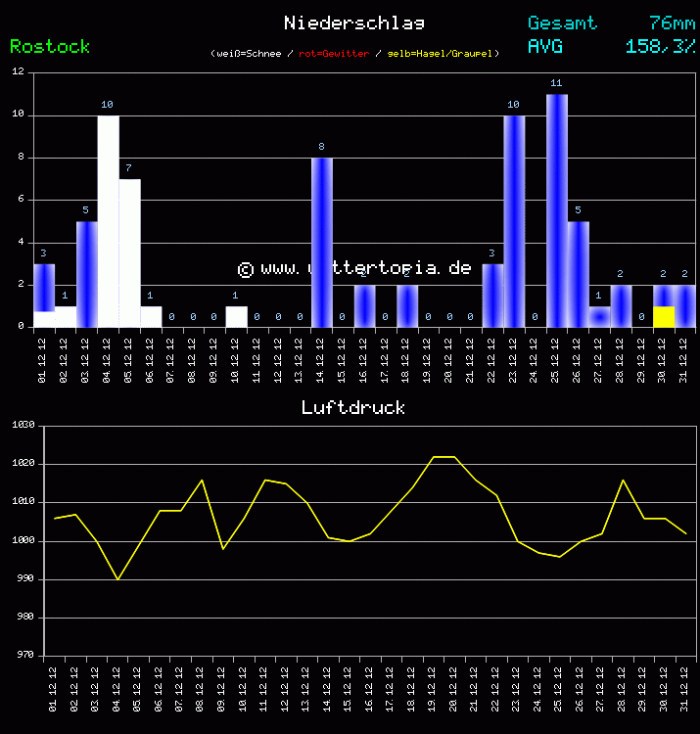Viewport: 700px width, 734px height.
Task: Click the yellow hail bar on 30.12.12
Action: tap(664, 316)
